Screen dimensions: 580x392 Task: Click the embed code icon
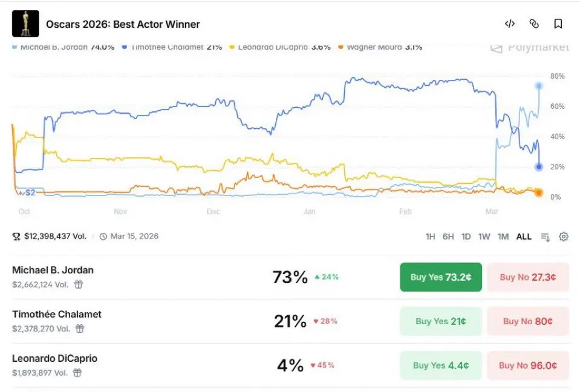(x=510, y=24)
